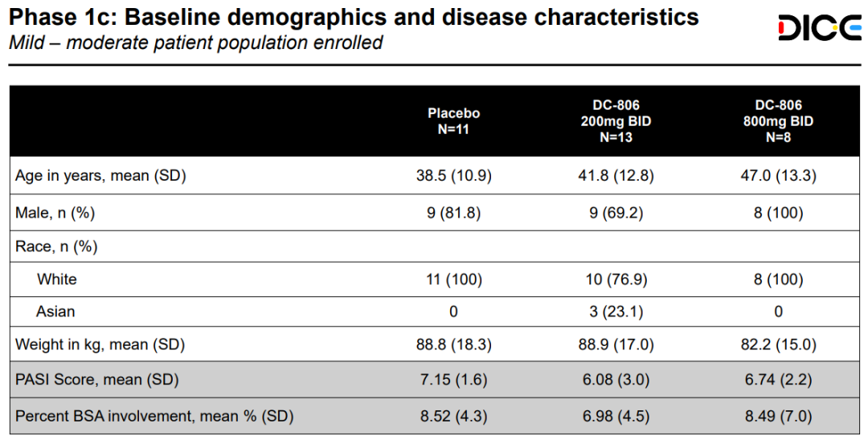Click the PASI Score row label
Image resolution: width=868 pixels, height=444 pixels.
(97, 379)
